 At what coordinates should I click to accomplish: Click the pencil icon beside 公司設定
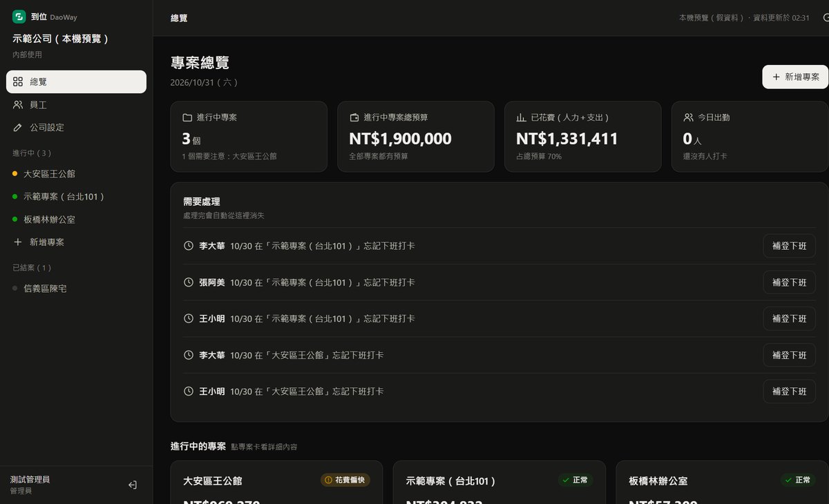(x=18, y=128)
